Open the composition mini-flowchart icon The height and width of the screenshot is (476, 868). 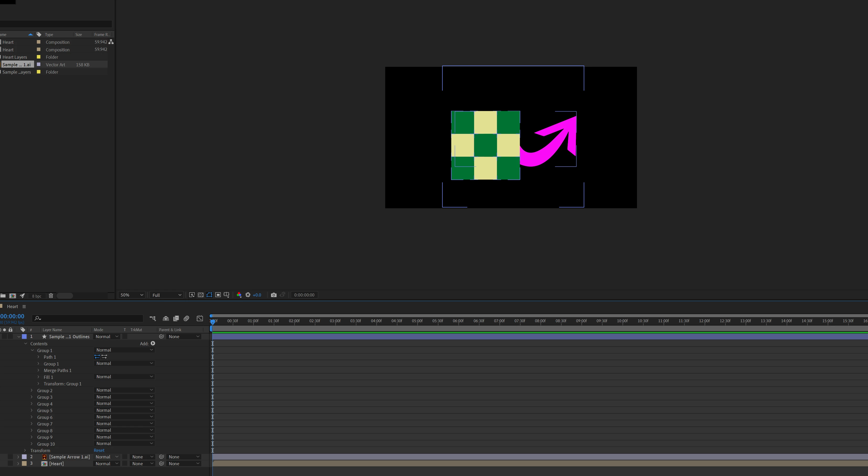[x=153, y=319]
